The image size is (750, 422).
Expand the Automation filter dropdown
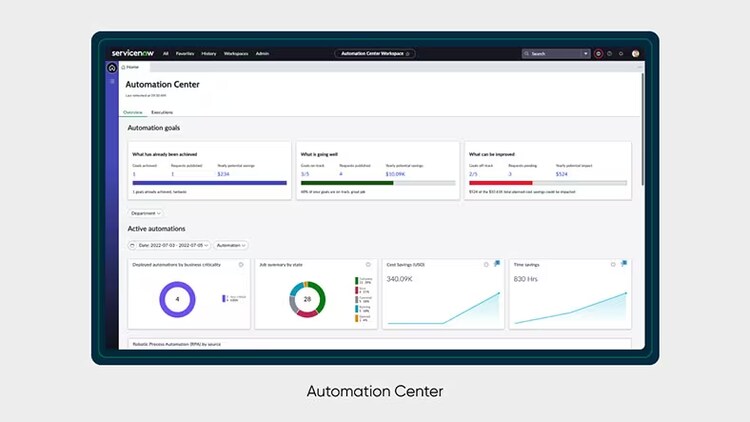(231, 245)
